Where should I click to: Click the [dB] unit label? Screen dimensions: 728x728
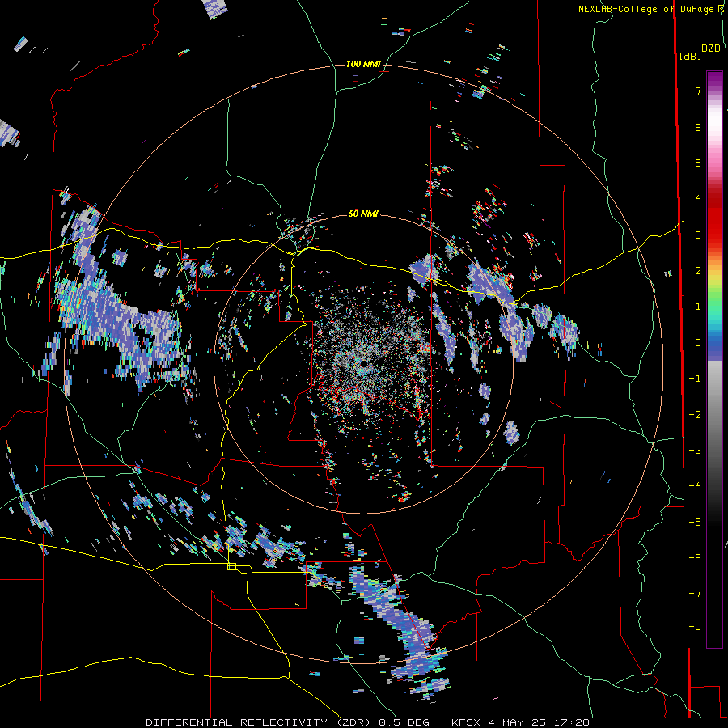click(690, 56)
